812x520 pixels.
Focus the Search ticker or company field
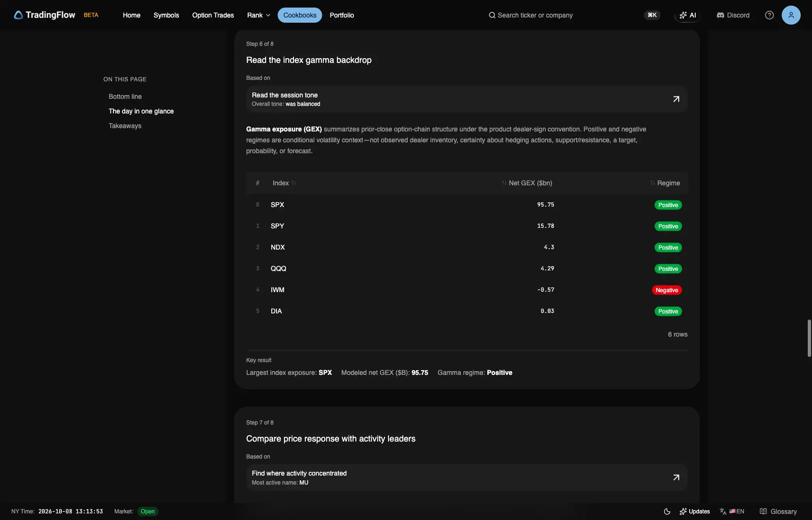pos(535,15)
